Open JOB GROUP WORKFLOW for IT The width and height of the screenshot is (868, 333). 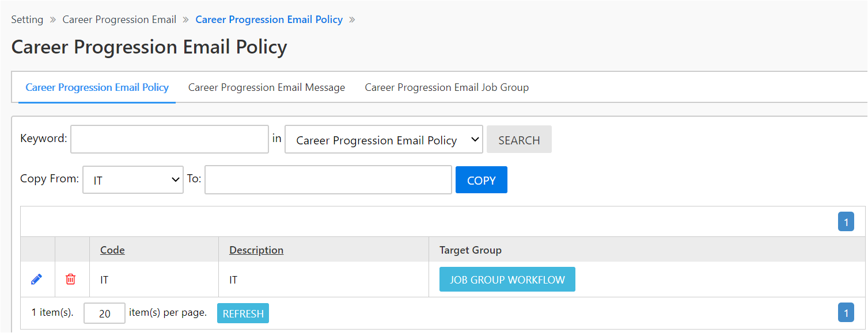[507, 280]
